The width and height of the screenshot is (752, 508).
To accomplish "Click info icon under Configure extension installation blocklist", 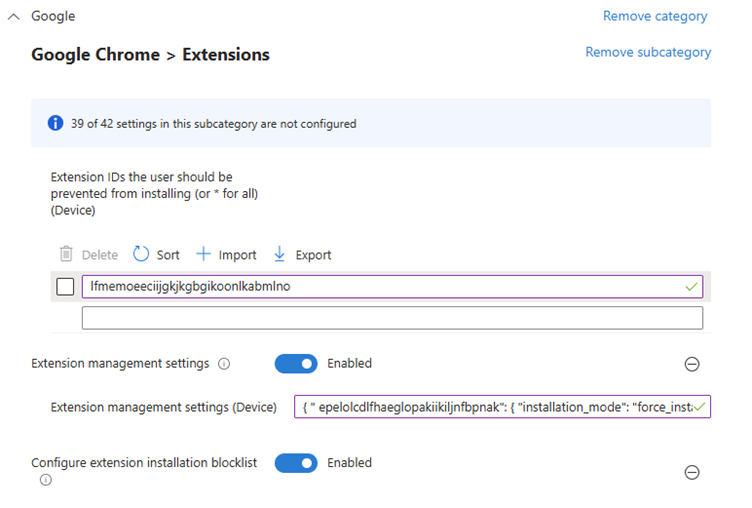I will click(46, 480).
